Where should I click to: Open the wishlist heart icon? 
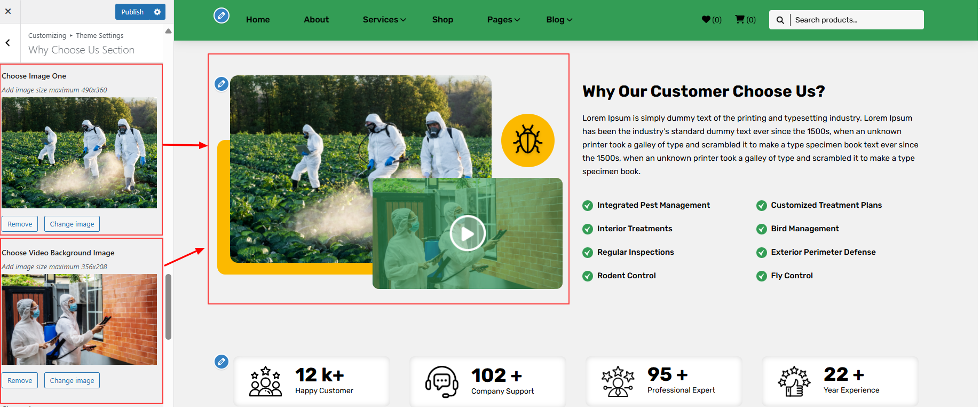point(706,20)
